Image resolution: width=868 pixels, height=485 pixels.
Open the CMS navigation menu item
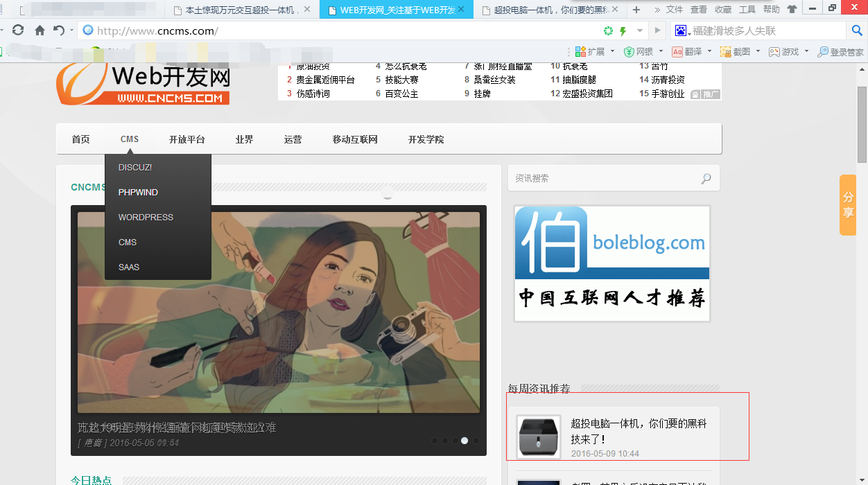(130, 139)
